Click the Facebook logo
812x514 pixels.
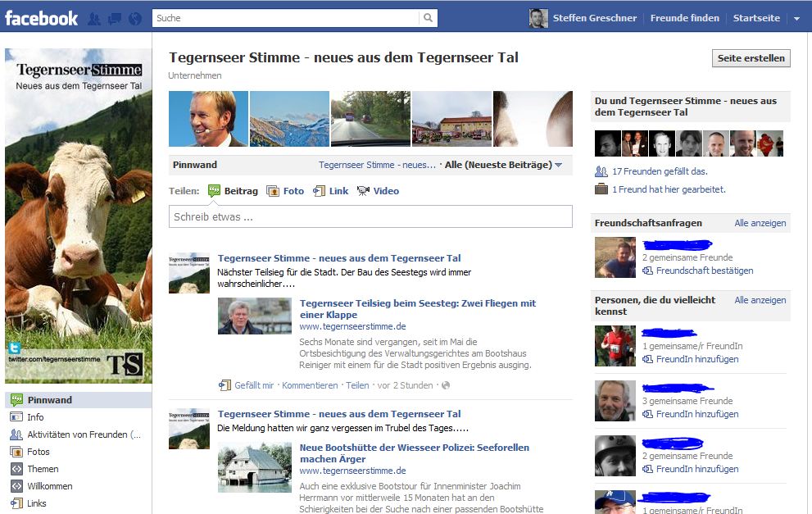coord(42,19)
